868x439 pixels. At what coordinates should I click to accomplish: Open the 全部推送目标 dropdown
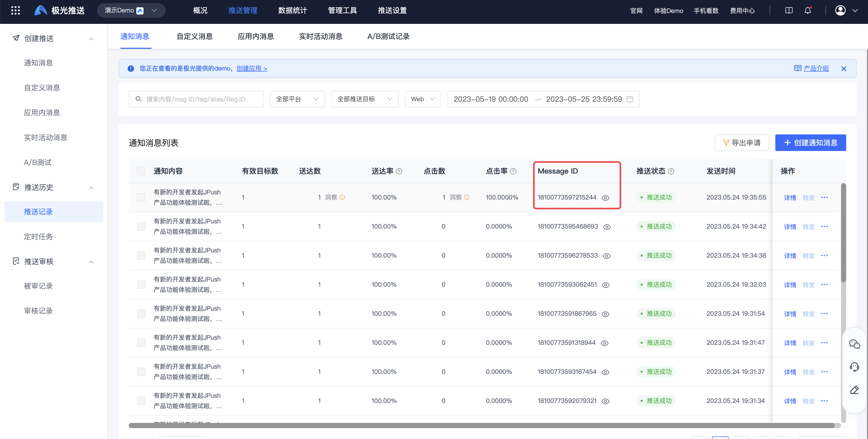point(365,99)
